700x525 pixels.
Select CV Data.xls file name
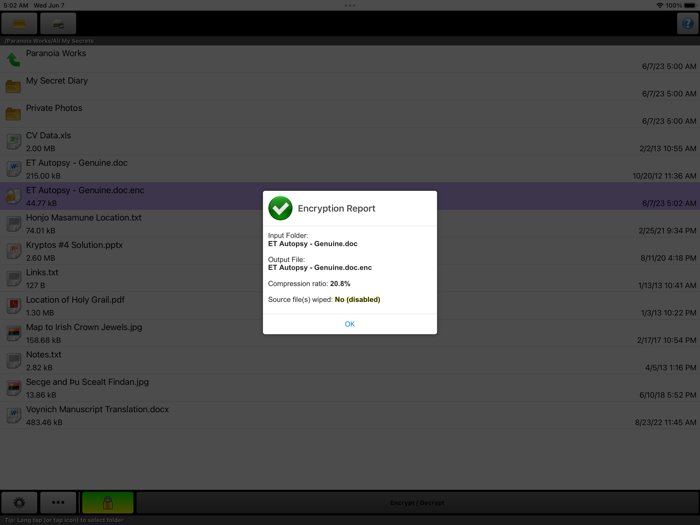(x=48, y=135)
